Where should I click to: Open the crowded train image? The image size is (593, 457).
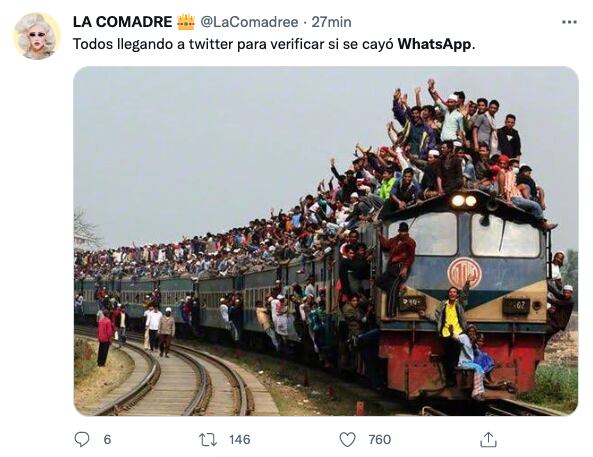click(326, 241)
